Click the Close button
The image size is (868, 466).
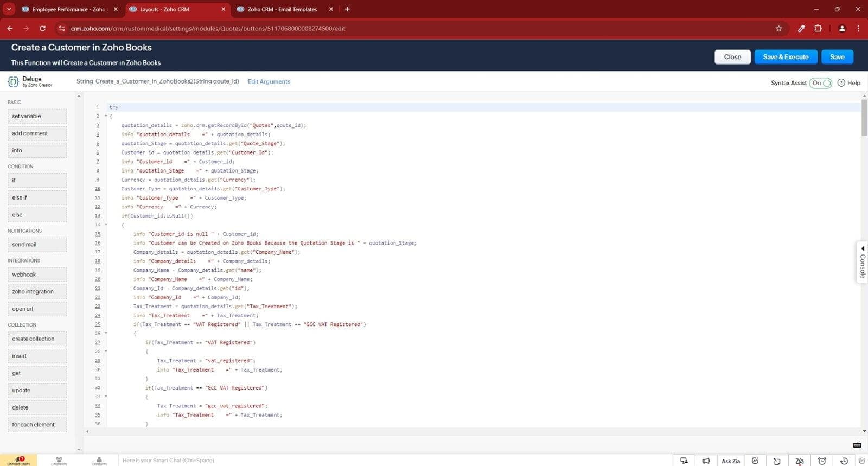732,57
